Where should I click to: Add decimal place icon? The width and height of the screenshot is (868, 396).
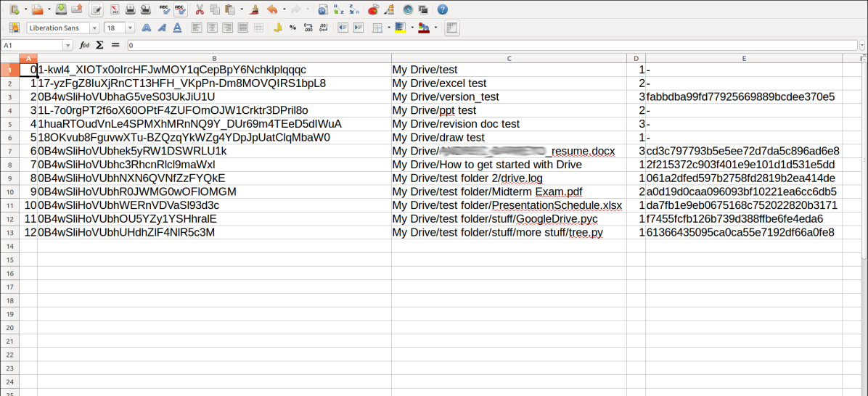pyautogui.click(x=308, y=28)
